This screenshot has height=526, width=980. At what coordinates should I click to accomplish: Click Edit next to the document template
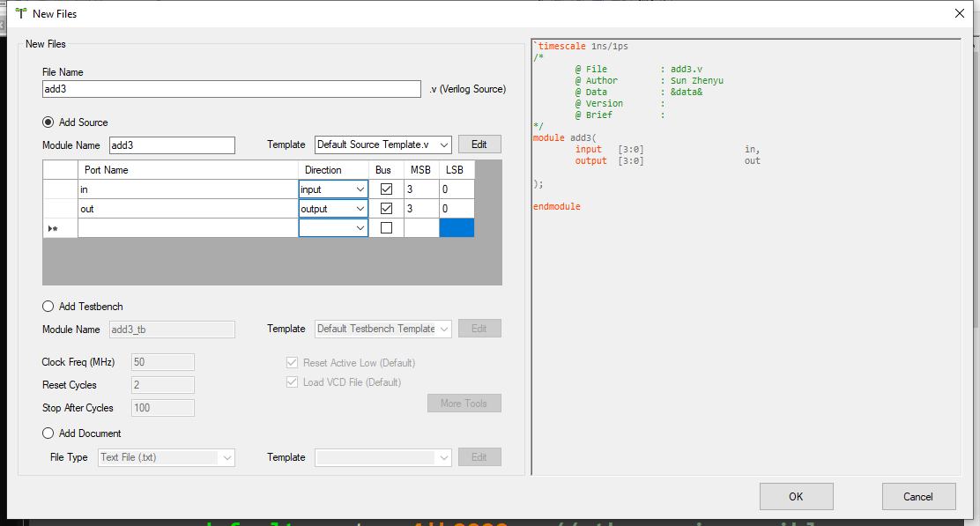click(479, 457)
